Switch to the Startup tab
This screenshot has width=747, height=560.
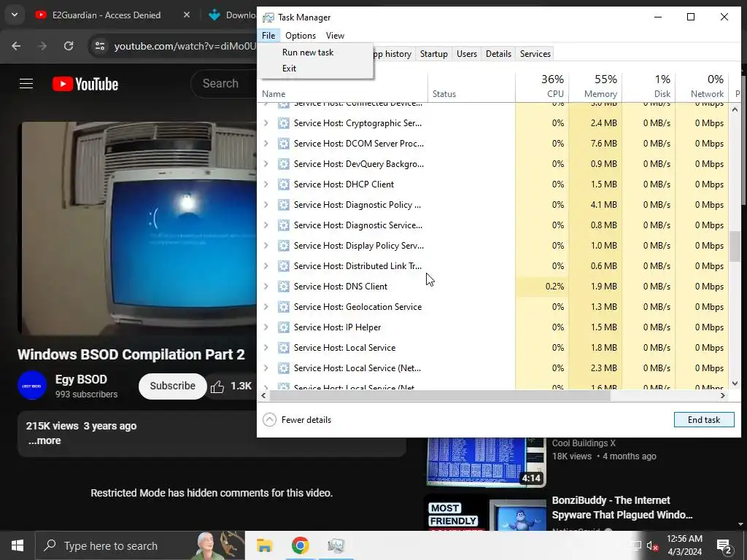[x=433, y=54]
